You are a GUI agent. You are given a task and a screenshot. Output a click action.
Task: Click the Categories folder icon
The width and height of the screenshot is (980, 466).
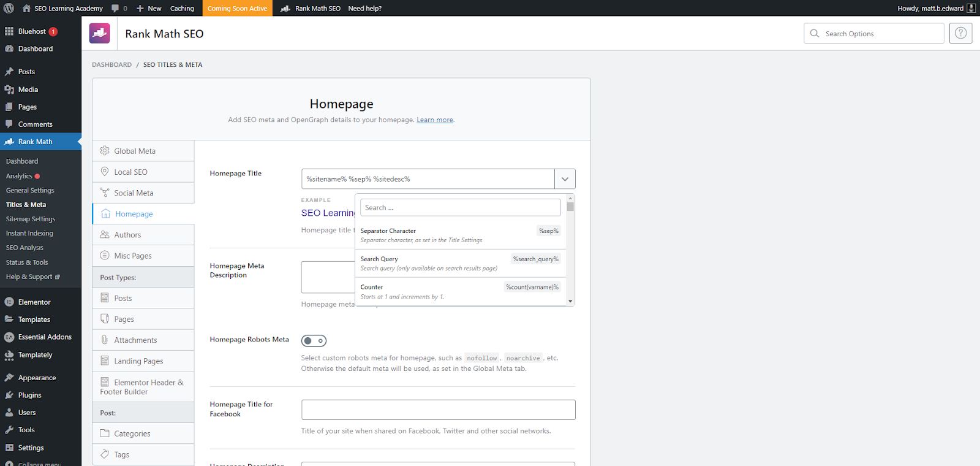point(105,434)
